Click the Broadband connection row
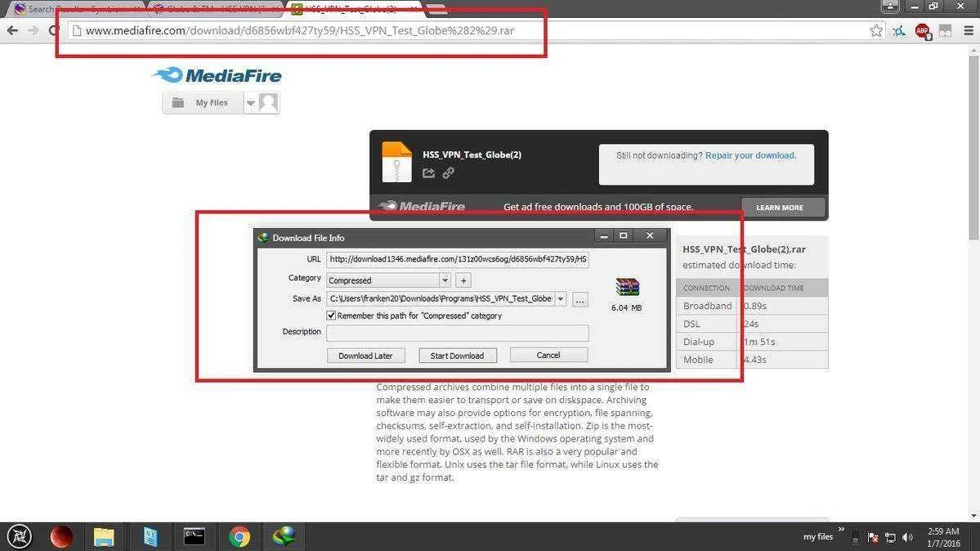 [752, 306]
